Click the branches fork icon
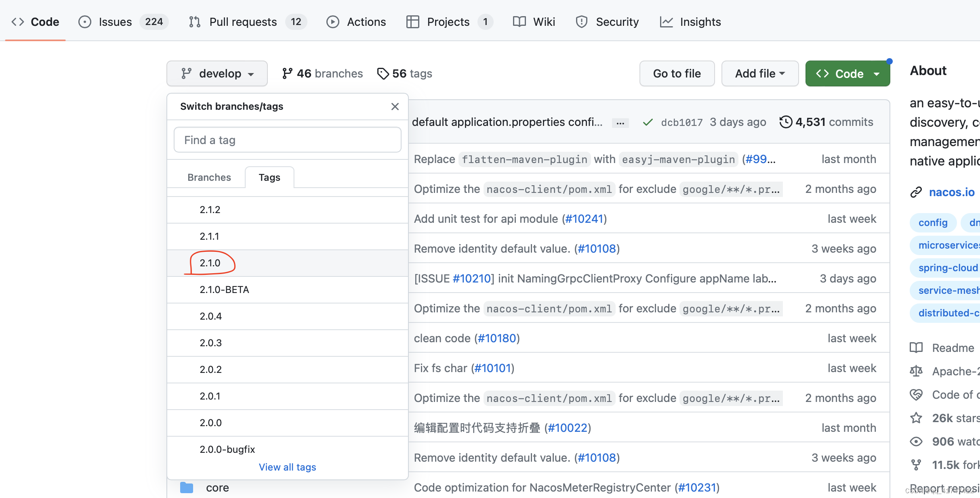Screen dimensions: 980x498 pos(287,73)
